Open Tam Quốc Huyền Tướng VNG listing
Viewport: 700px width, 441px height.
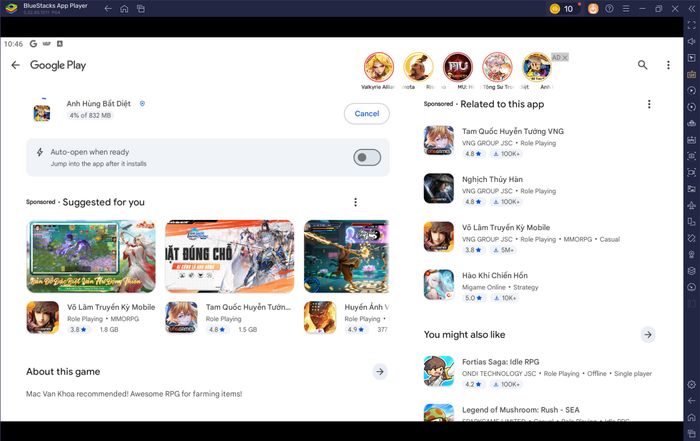[x=538, y=141]
